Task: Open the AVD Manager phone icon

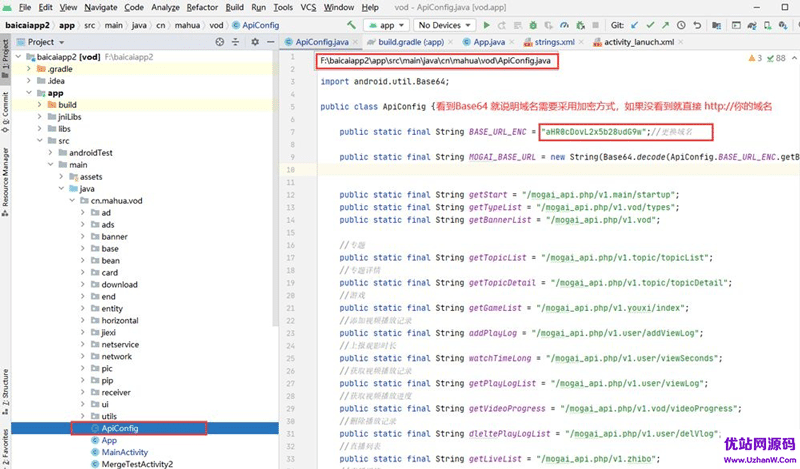Action: [x=767, y=25]
